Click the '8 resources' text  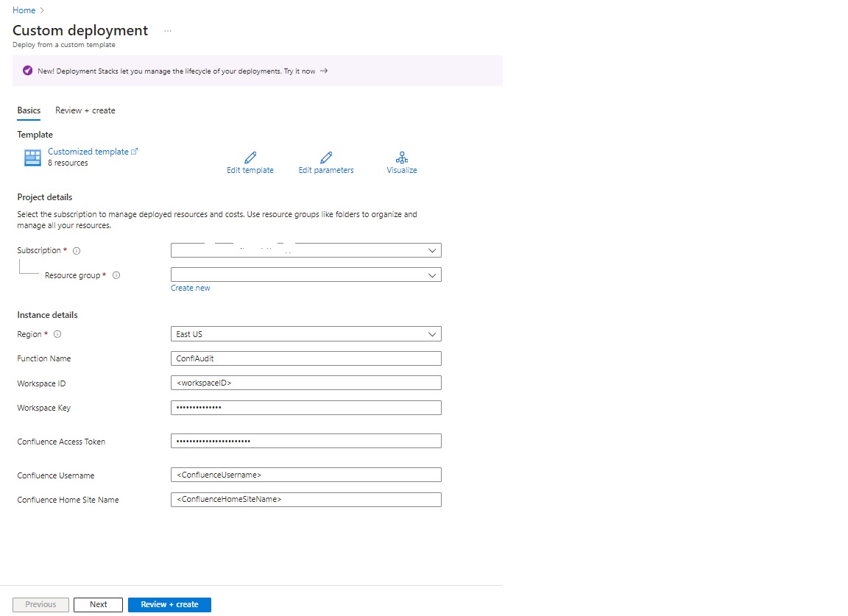[x=68, y=163]
